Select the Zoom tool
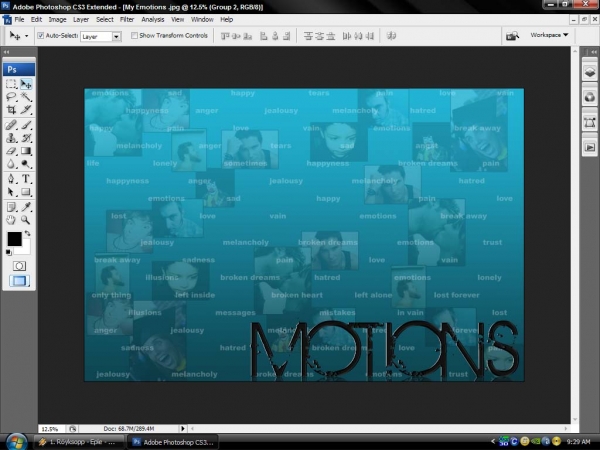Viewport: 600px width, 450px height. (26, 220)
